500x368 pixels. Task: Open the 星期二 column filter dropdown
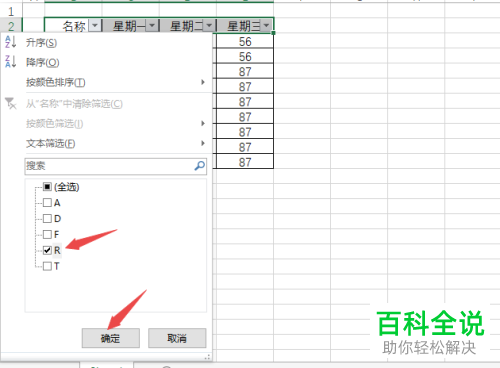209,26
